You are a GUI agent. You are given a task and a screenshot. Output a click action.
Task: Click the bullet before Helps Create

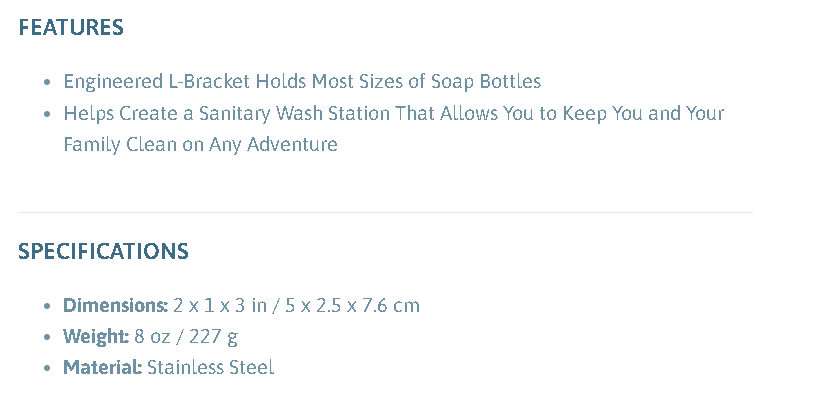[x=47, y=113]
